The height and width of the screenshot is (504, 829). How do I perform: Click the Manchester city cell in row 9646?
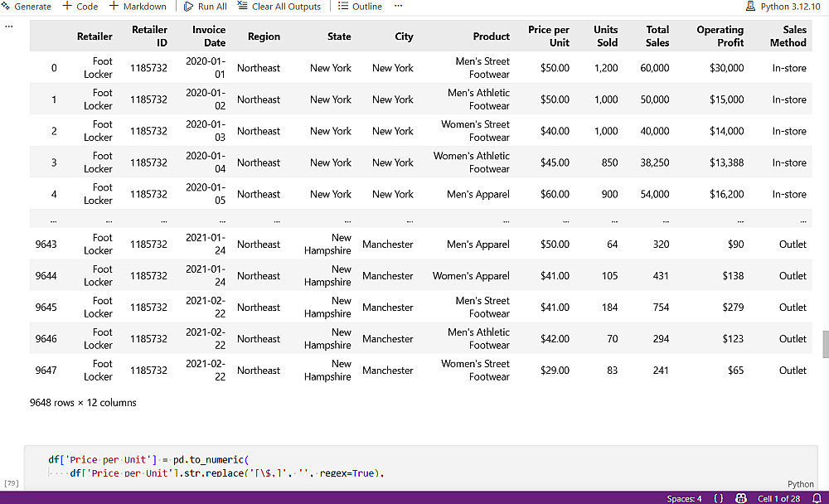point(387,339)
